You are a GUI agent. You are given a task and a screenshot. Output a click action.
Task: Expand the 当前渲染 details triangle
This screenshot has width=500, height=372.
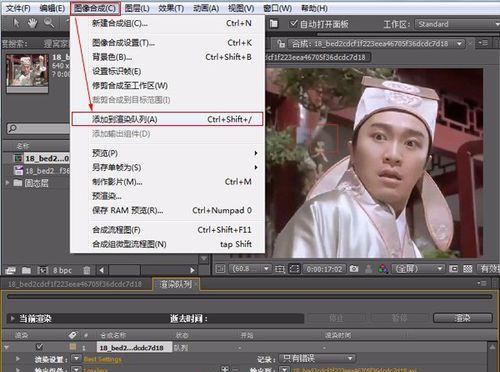tap(12, 318)
